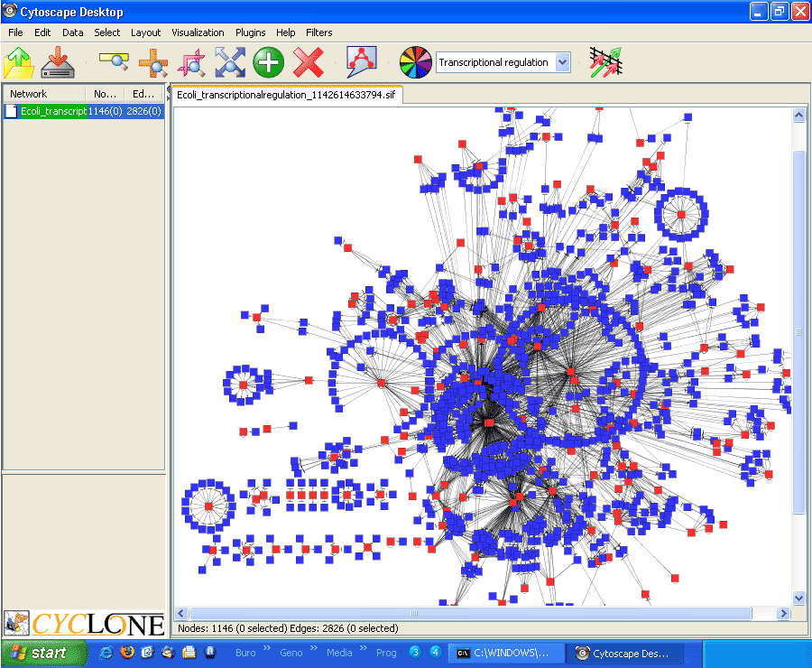Open the Visualization menu

click(x=198, y=32)
